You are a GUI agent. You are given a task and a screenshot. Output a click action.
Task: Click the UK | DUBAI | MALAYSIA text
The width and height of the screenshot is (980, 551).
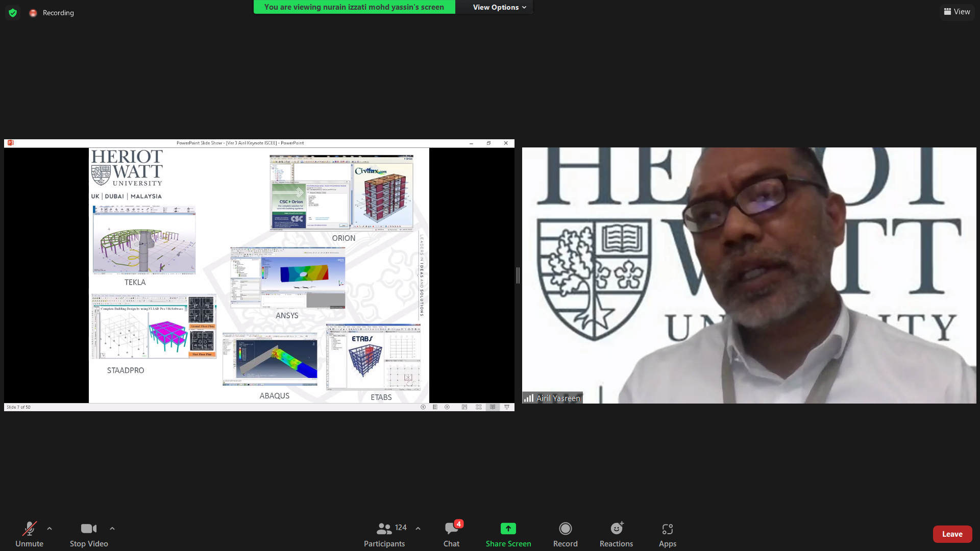point(127,196)
